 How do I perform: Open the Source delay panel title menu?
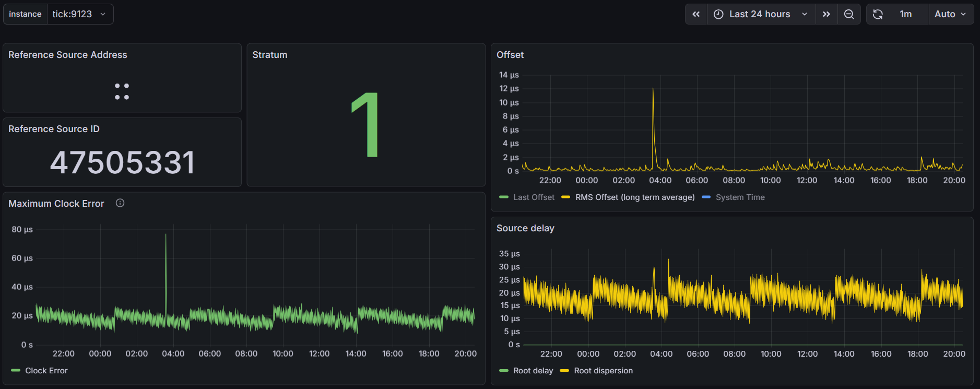point(525,228)
